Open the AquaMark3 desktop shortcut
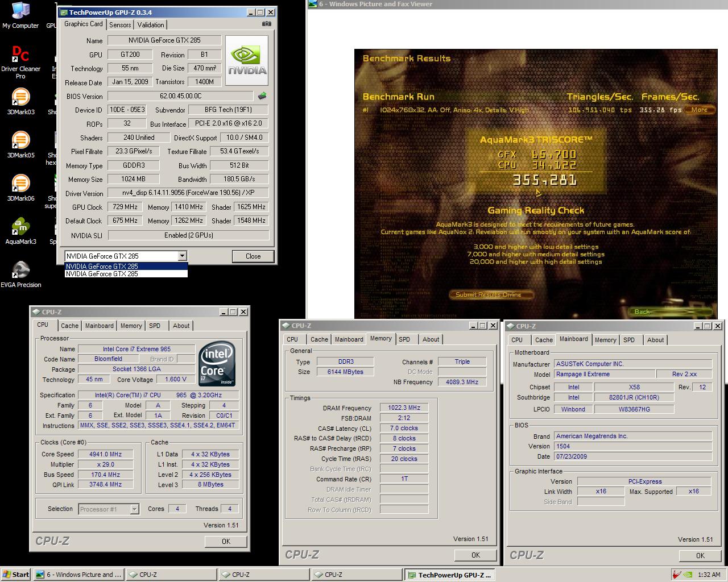The height and width of the screenshot is (582, 728). click(20, 231)
